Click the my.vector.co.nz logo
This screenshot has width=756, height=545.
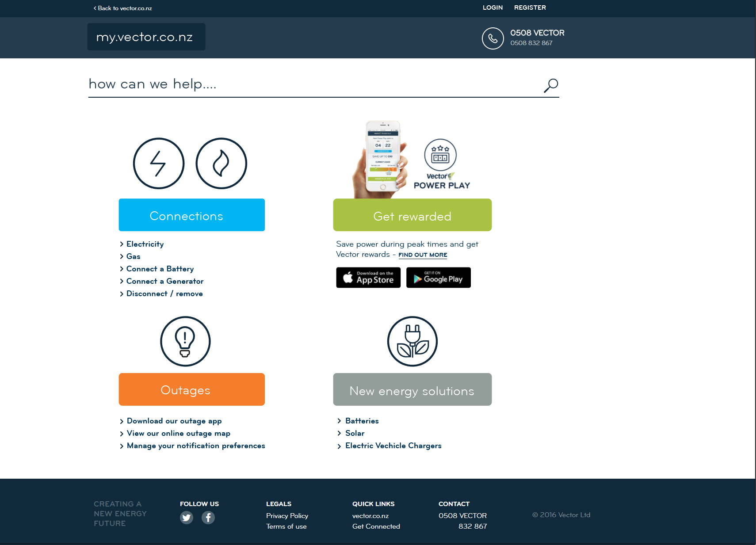click(146, 37)
